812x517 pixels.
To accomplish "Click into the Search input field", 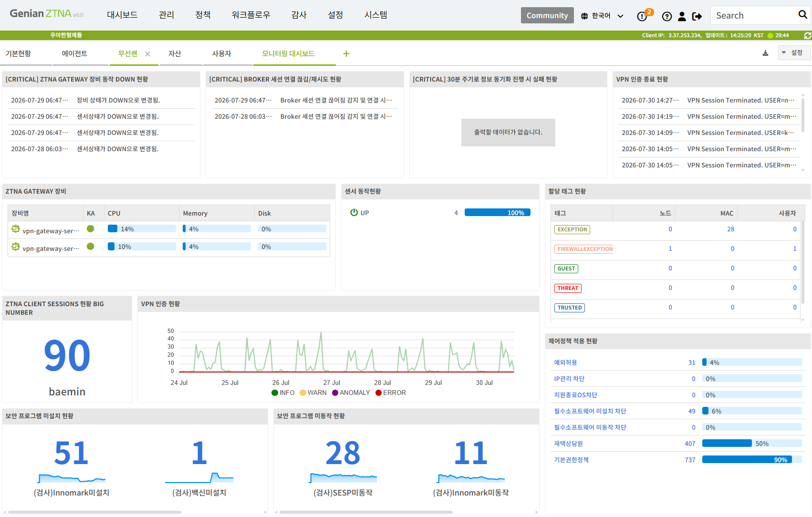I will (754, 15).
